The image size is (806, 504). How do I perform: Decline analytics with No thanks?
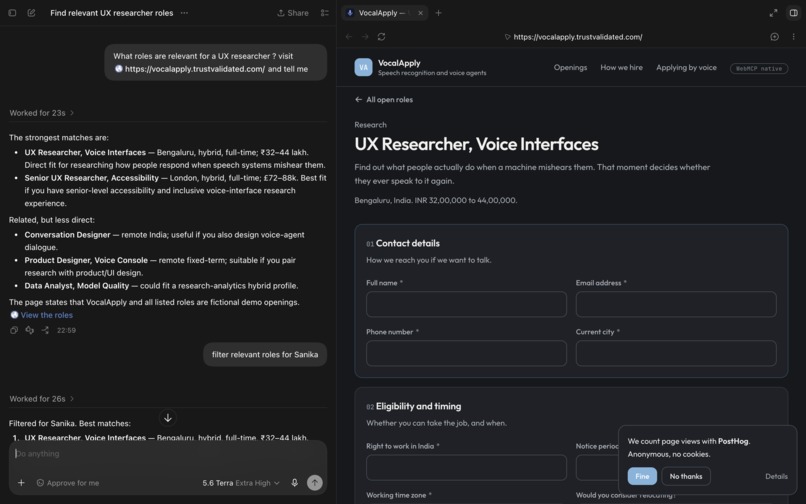pos(686,476)
